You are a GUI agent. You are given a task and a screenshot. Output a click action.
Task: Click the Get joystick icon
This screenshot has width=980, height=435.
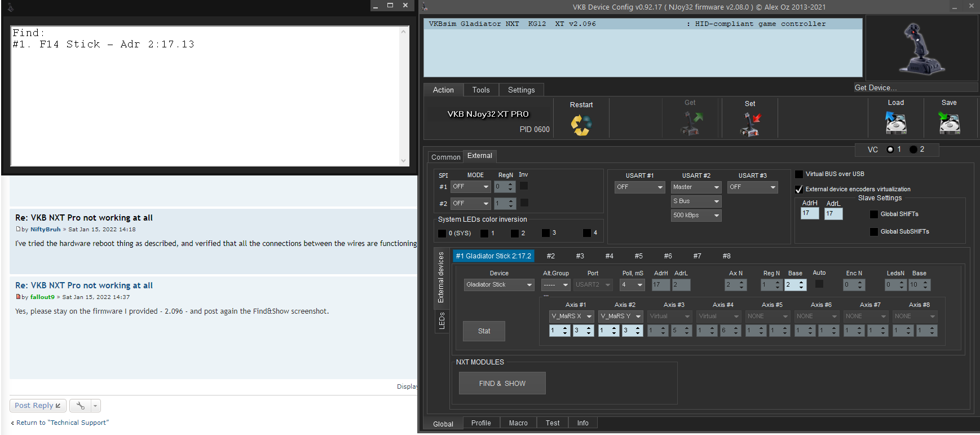click(x=691, y=123)
